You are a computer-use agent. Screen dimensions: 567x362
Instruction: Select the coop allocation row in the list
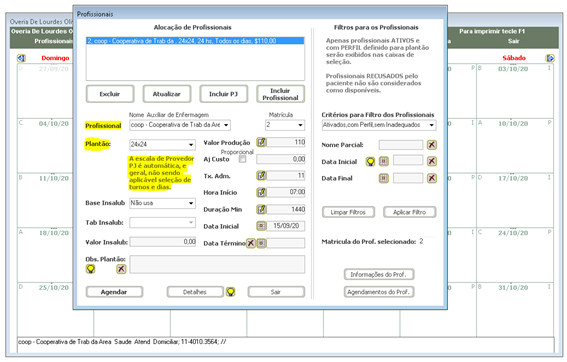coord(195,41)
